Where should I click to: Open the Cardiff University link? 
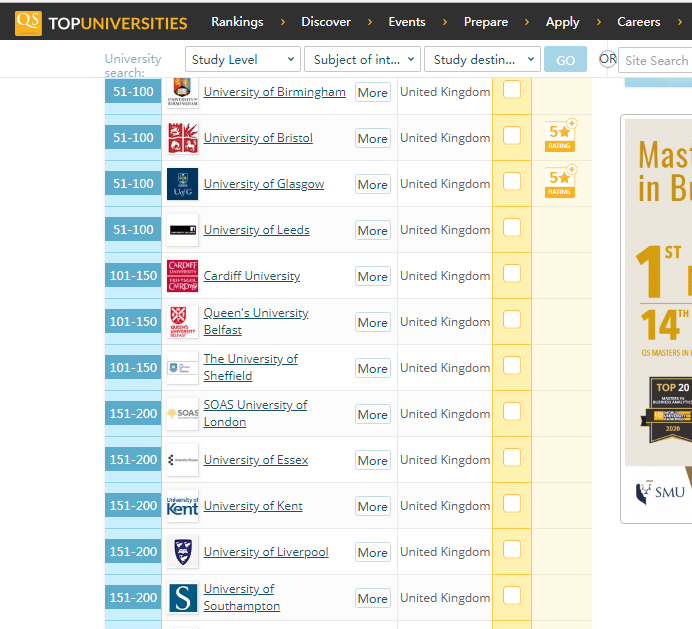pyautogui.click(x=252, y=276)
